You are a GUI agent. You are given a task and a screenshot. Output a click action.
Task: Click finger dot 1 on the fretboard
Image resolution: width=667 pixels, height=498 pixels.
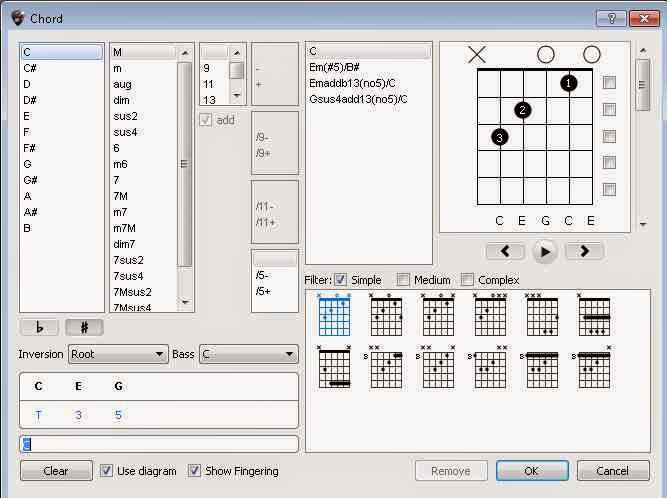pos(569,83)
